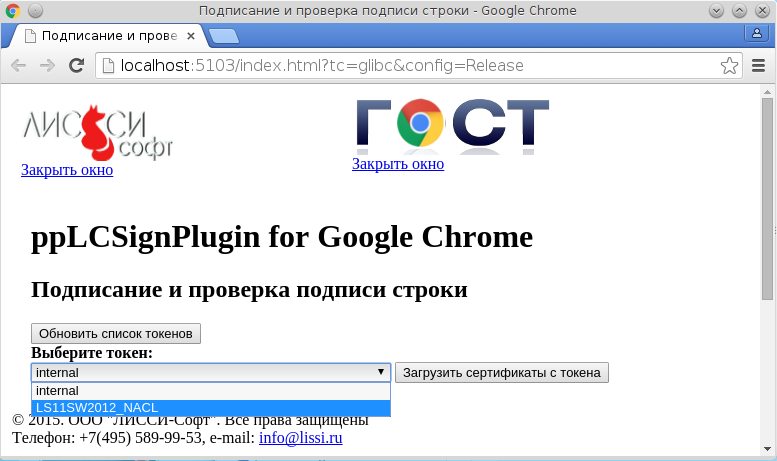Go forward with the browser forward arrow
This screenshot has height=461, width=777.
48,65
